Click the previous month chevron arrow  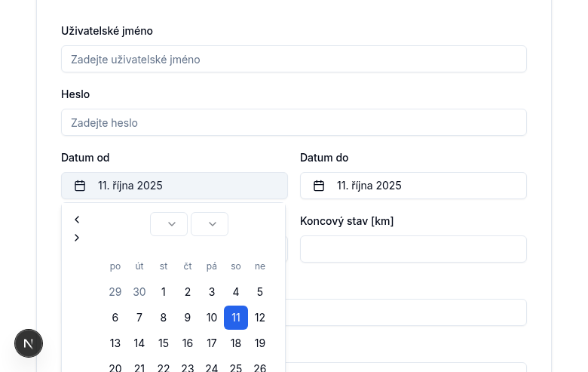[77, 220]
